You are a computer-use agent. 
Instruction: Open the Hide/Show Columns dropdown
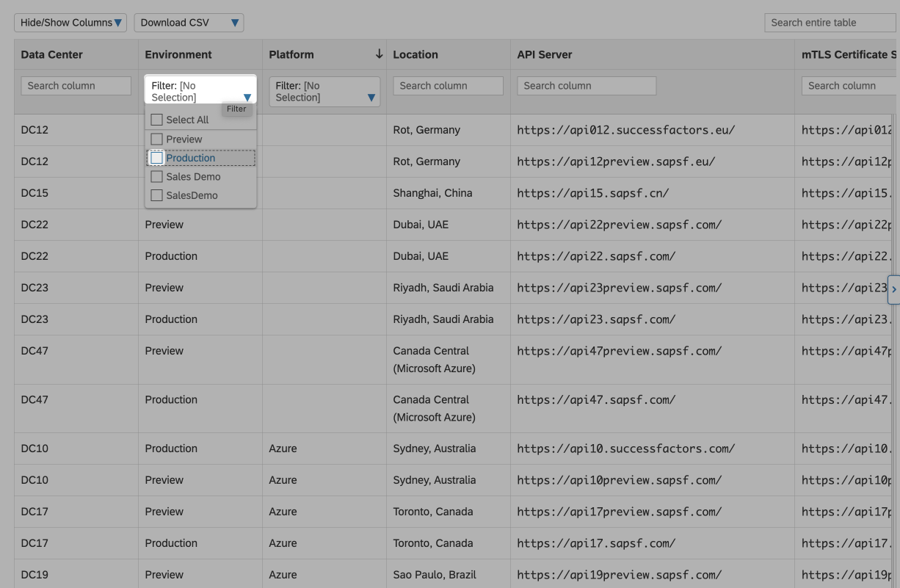[x=70, y=23]
